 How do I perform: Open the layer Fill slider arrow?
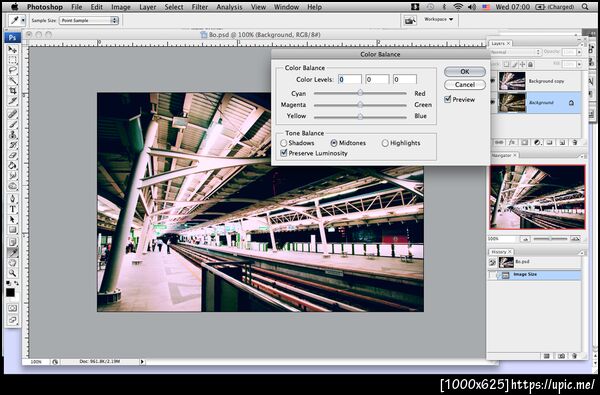(579, 64)
